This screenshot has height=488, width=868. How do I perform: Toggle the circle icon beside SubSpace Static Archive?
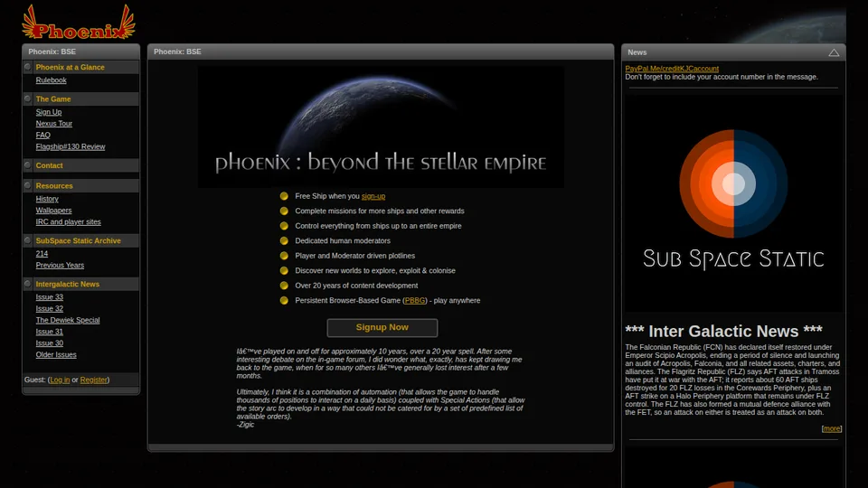[28, 240]
